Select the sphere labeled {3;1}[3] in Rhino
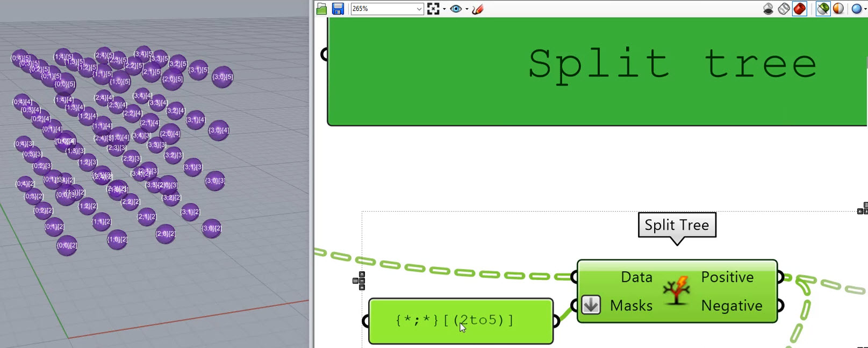The width and height of the screenshot is (868, 348). pos(192,168)
